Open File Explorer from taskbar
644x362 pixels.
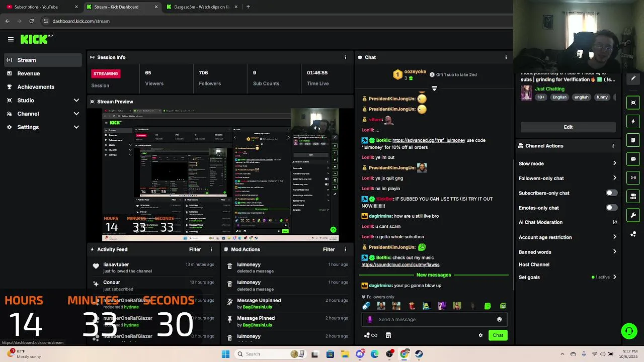coord(345,354)
